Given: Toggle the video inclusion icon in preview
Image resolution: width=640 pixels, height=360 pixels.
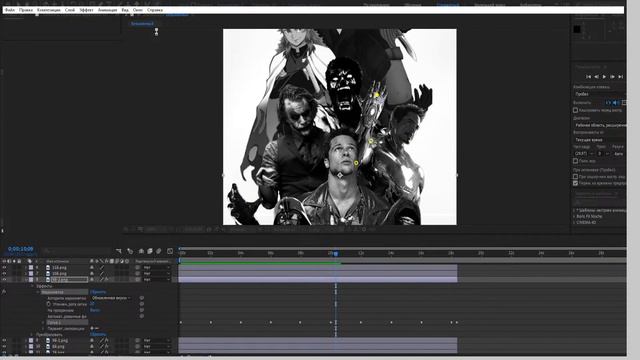Looking at the screenshot, I should [608, 103].
